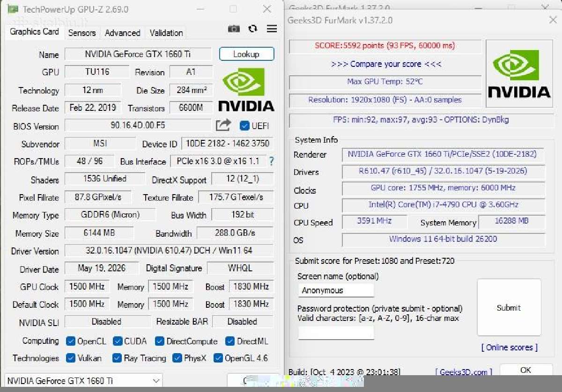The image size is (562, 392).
Task: Close the FurMark score dialog
Action: [553, 20]
